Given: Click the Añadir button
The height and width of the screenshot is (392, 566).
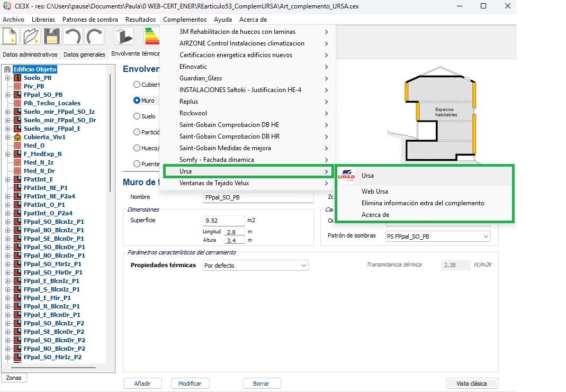Looking at the screenshot, I should tap(142, 384).
